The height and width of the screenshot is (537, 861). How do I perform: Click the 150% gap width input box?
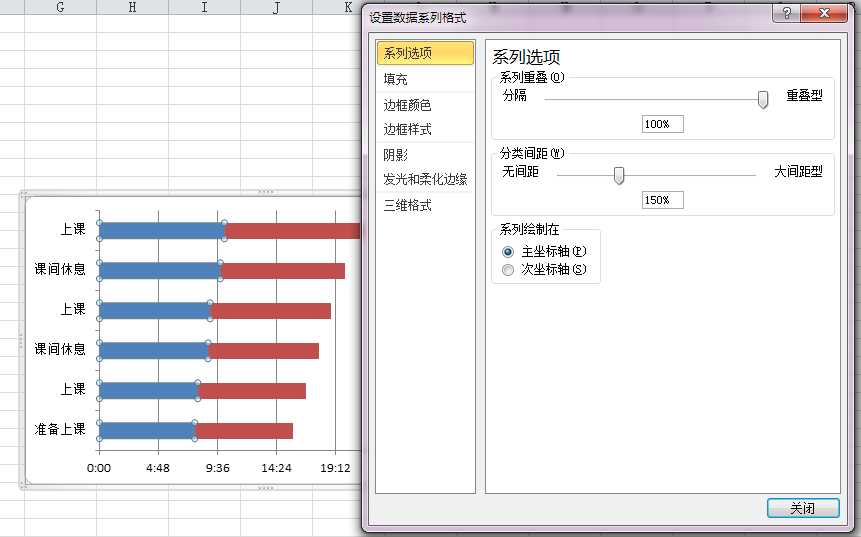pyautogui.click(x=663, y=200)
